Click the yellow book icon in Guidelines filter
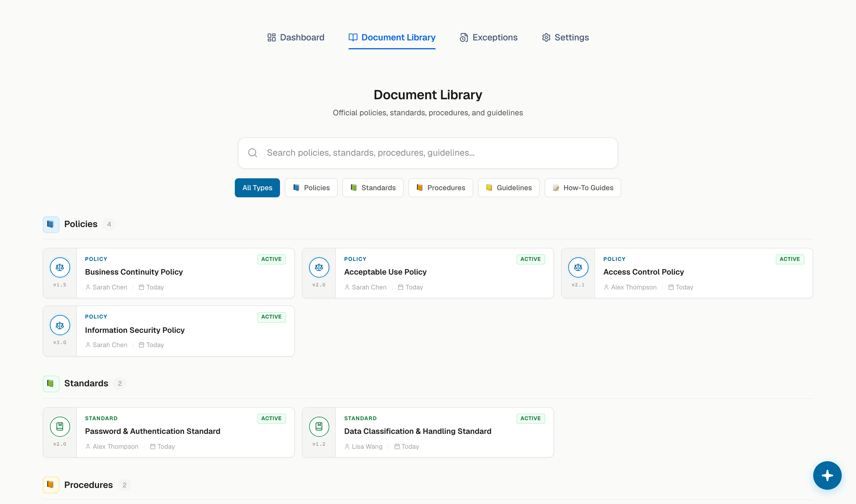 click(x=489, y=188)
